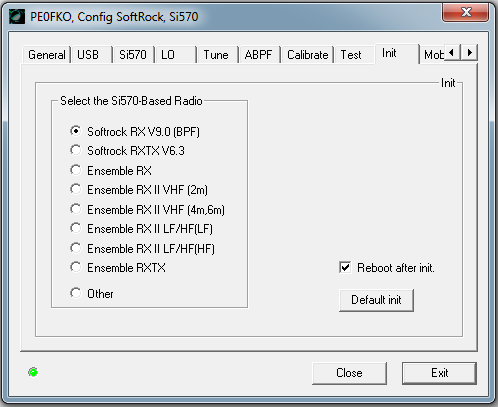Switch to the ABPF tab

[259, 55]
